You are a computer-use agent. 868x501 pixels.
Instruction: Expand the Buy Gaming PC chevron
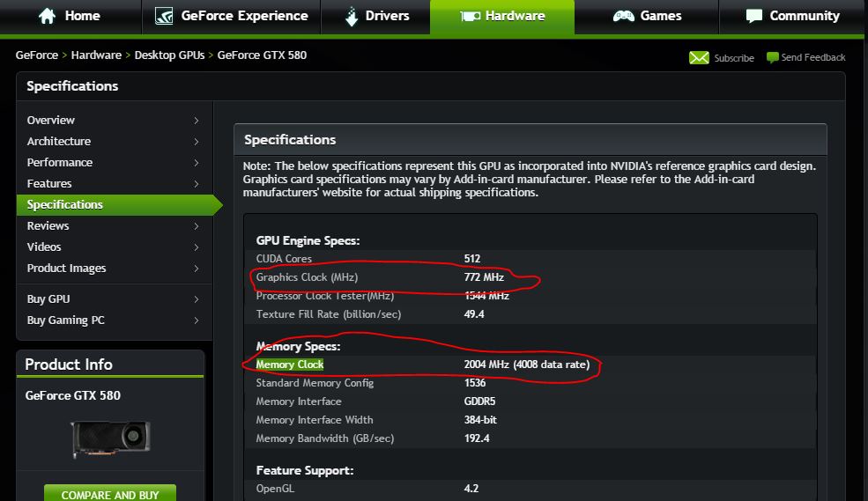(196, 320)
